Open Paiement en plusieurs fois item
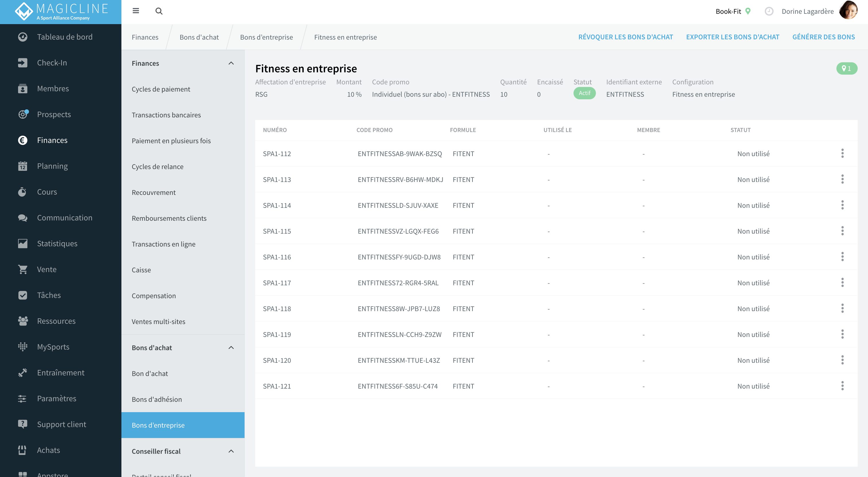 [183, 141]
